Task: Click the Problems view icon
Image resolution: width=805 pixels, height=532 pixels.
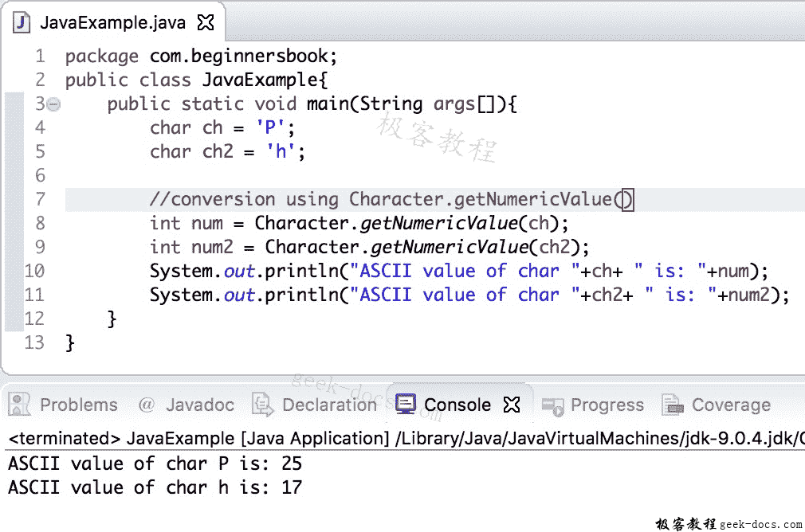Action: (x=18, y=405)
